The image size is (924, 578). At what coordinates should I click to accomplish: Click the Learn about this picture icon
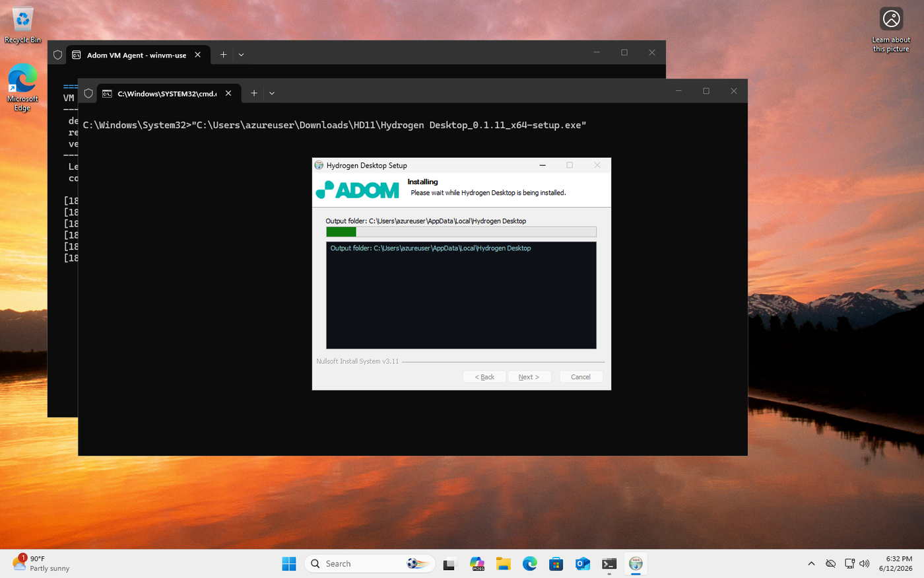point(891,30)
